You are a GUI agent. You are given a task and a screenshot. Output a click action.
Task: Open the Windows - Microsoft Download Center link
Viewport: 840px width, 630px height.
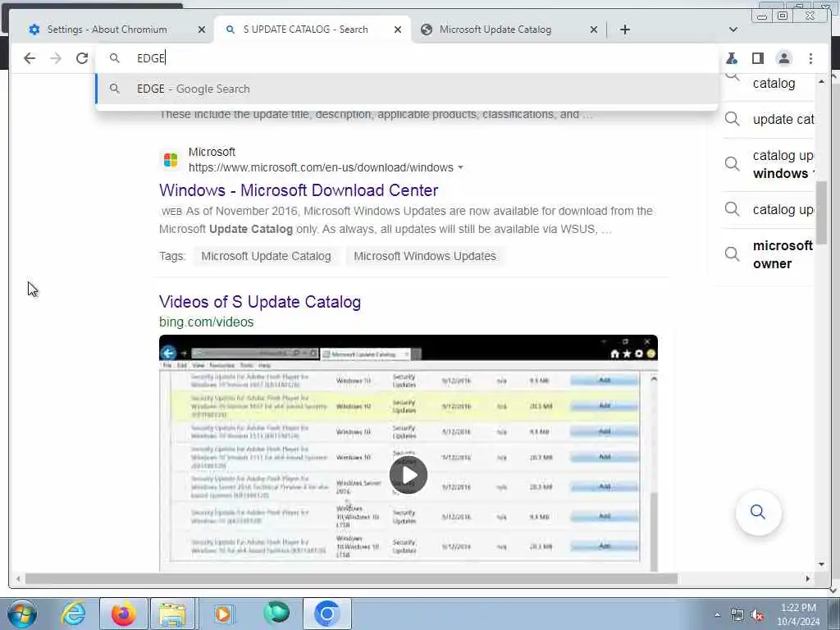(299, 190)
